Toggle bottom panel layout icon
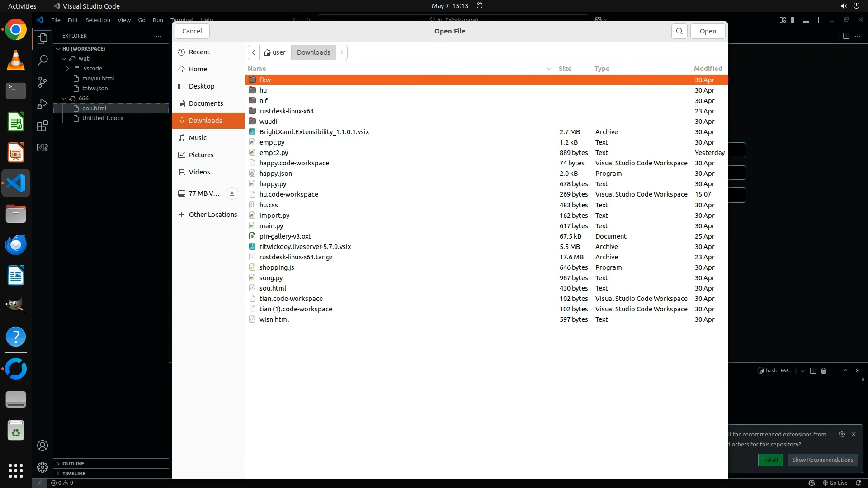 [x=806, y=20]
